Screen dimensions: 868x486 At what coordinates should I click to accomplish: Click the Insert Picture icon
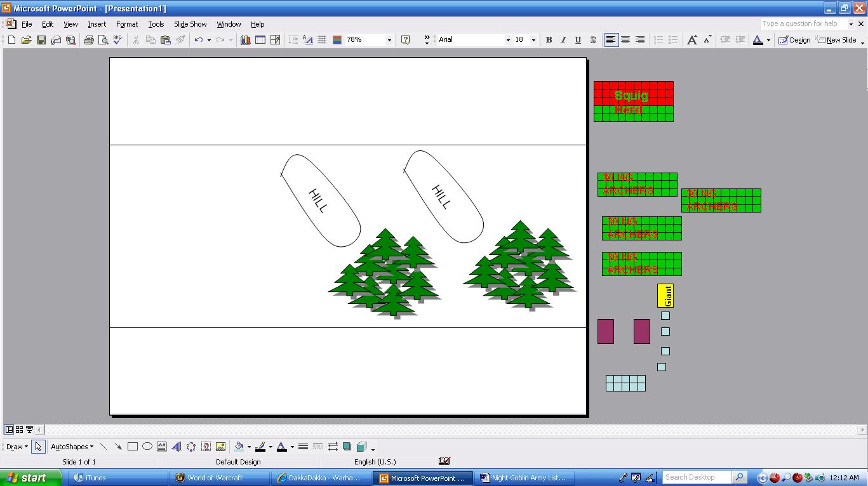point(220,447)
